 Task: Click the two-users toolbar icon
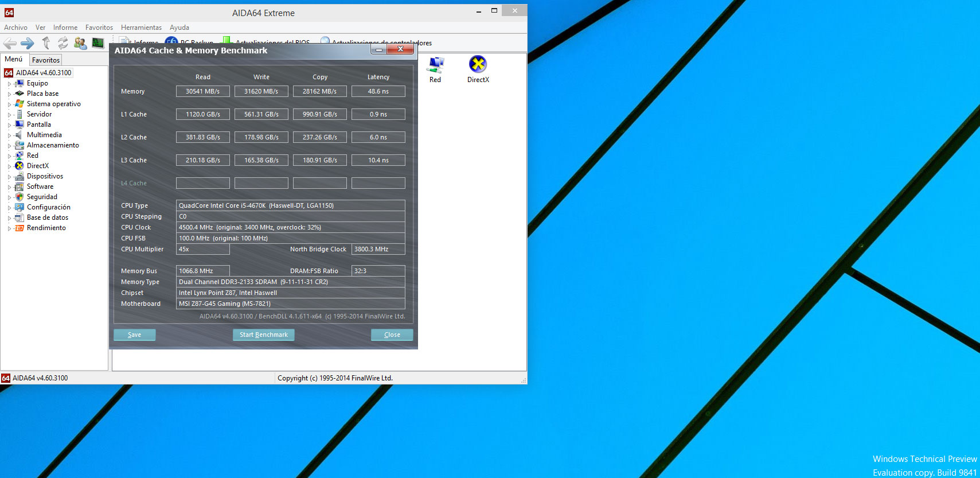pos(80,43)
